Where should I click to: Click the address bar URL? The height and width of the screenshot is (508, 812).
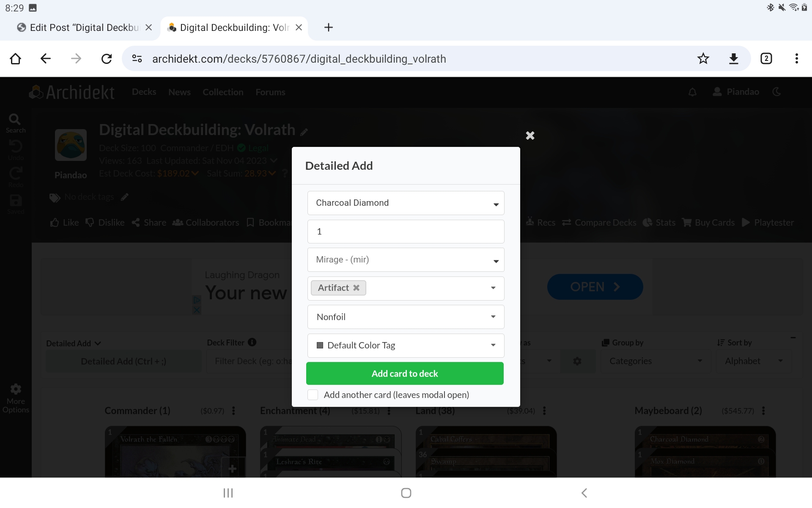299,59
